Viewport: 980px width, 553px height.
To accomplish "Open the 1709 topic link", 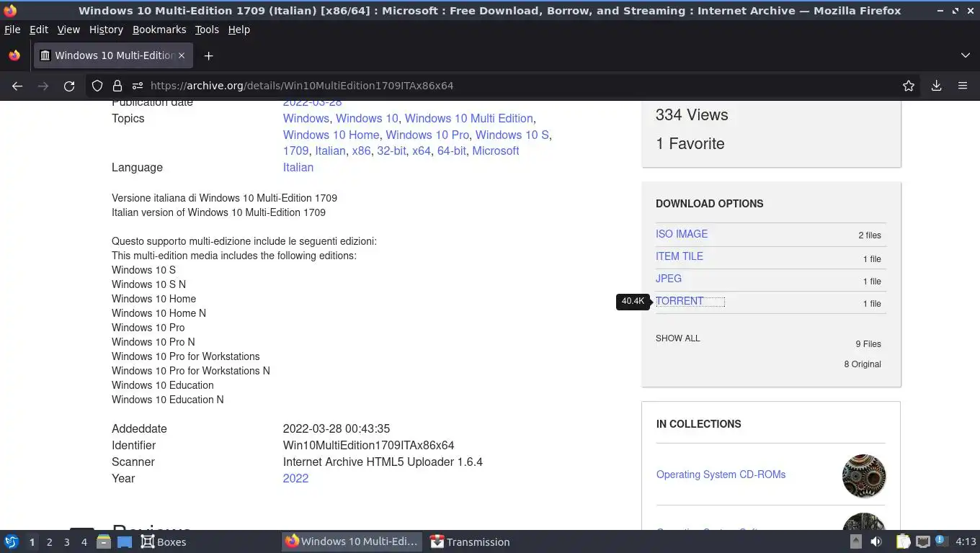I will [x=295, y=151].
